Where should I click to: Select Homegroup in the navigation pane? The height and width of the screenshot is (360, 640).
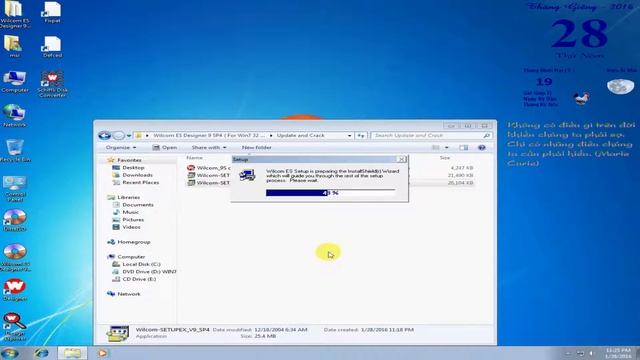(x=133, y=242)
